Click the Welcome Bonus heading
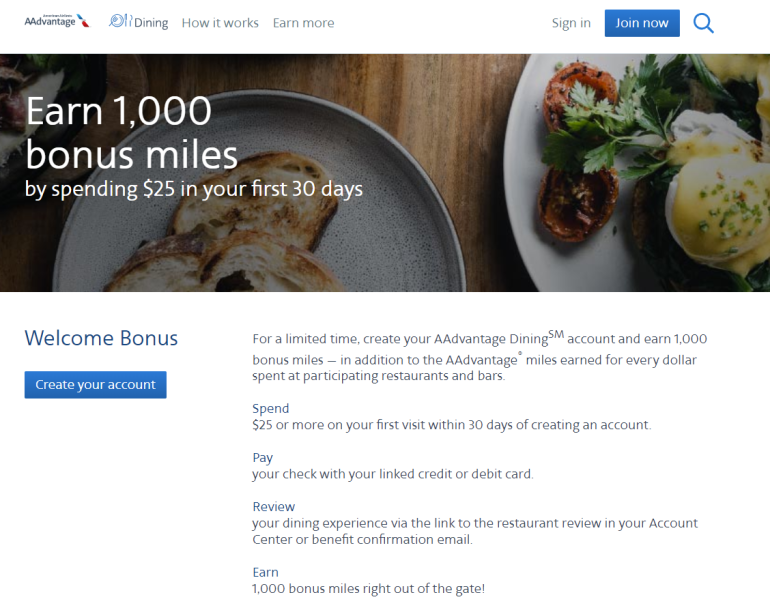The image size is (770, 608). (101, 338)
